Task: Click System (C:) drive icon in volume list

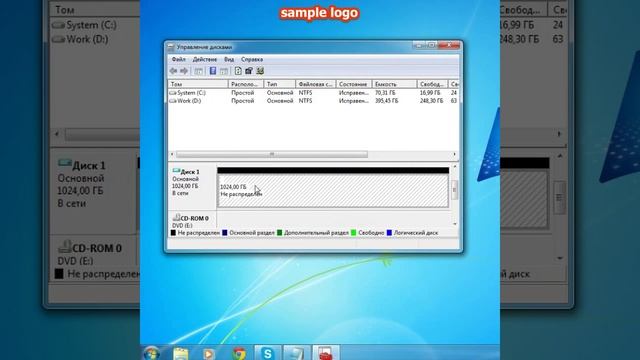Action: pos(173,93)
